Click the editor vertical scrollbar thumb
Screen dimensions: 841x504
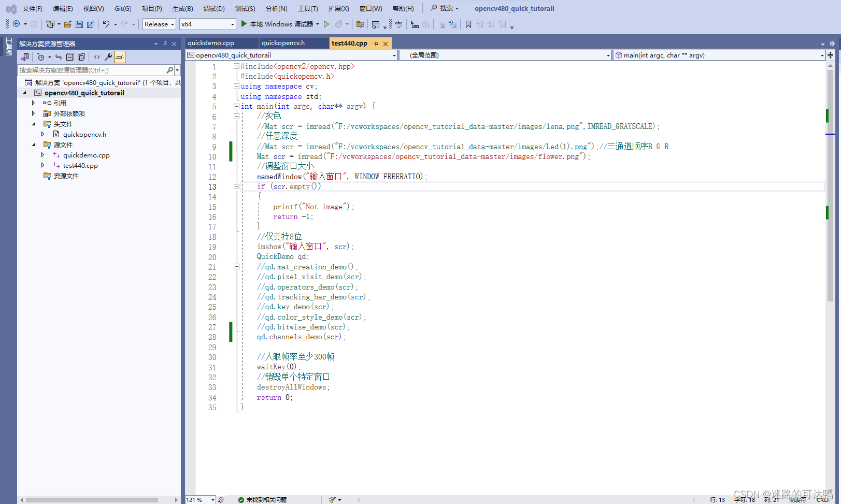tap(831, 185)
